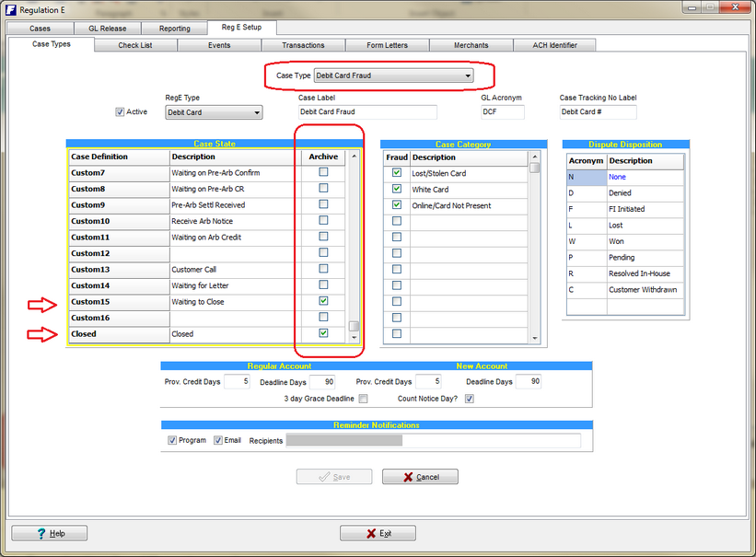Open the GL Release tab
The image size is (756, 557).
pyautogui.click(x=107, y=29)
